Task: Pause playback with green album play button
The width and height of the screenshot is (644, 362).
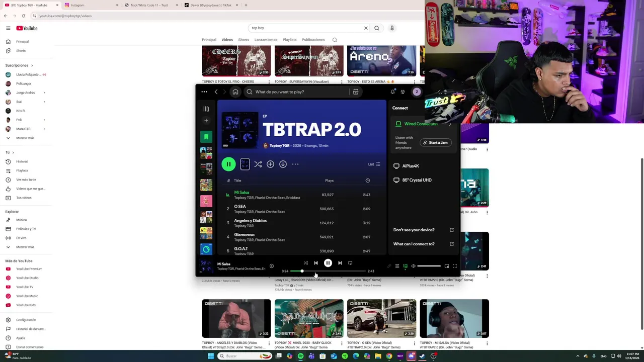Action: [228, 164]
